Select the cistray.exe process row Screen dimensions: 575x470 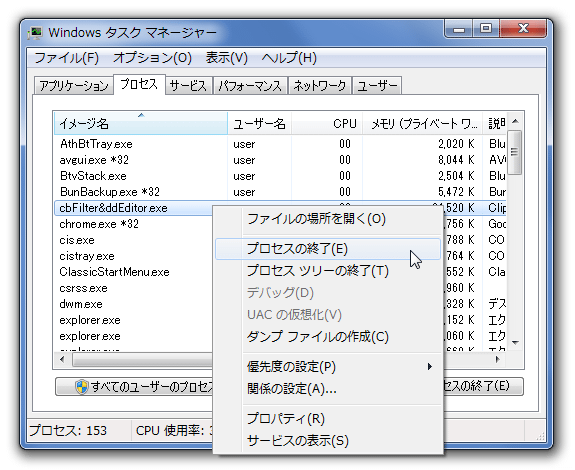coord(133,256)
